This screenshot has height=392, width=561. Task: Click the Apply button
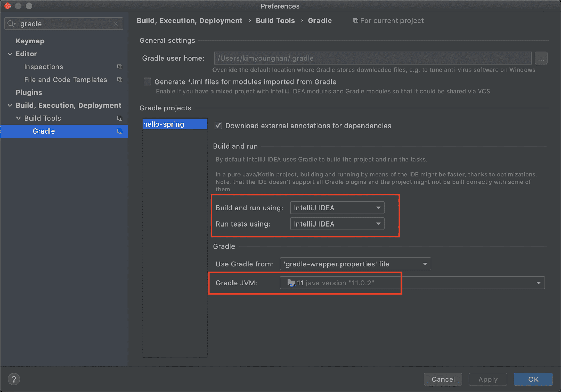point(488,379)
